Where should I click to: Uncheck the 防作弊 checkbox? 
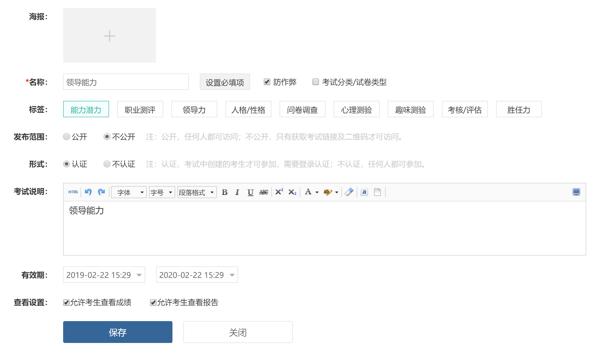(x=267, y=82)
